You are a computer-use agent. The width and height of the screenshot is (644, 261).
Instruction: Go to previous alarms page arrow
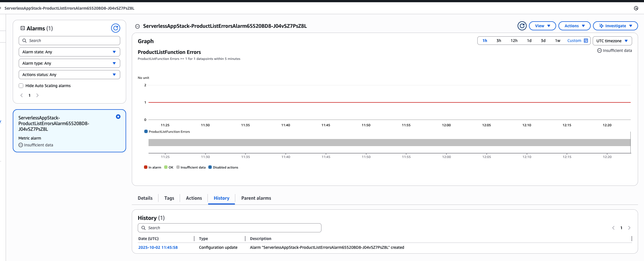22,95
